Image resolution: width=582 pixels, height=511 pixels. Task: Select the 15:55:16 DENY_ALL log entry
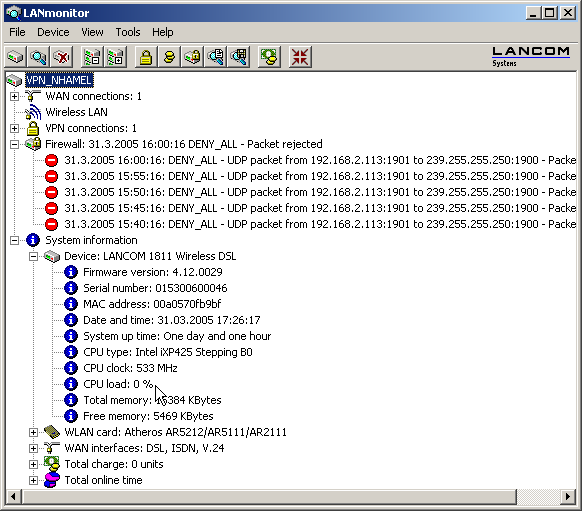pos(320,176)
